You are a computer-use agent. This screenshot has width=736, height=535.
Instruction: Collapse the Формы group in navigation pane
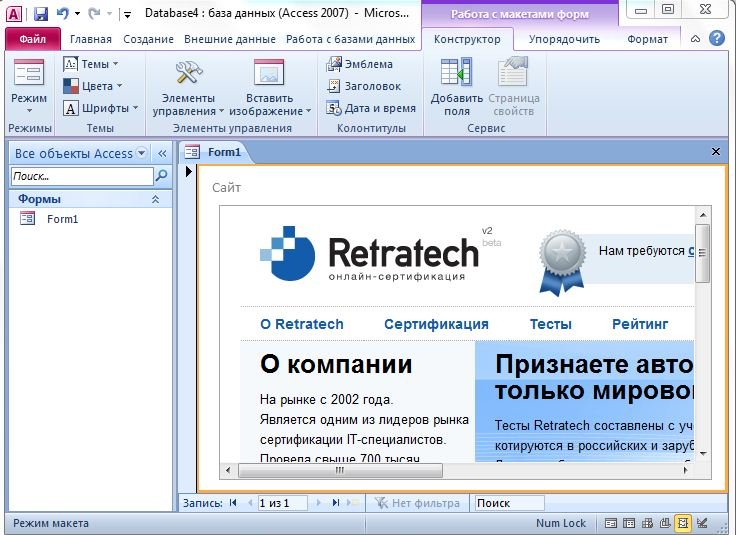[155, 200]
